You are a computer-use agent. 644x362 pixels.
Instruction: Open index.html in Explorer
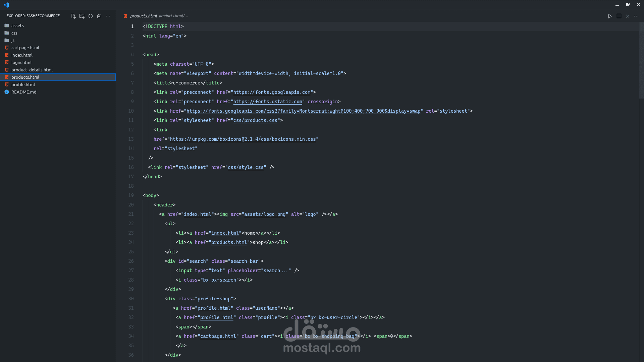[x=58, y=55]
